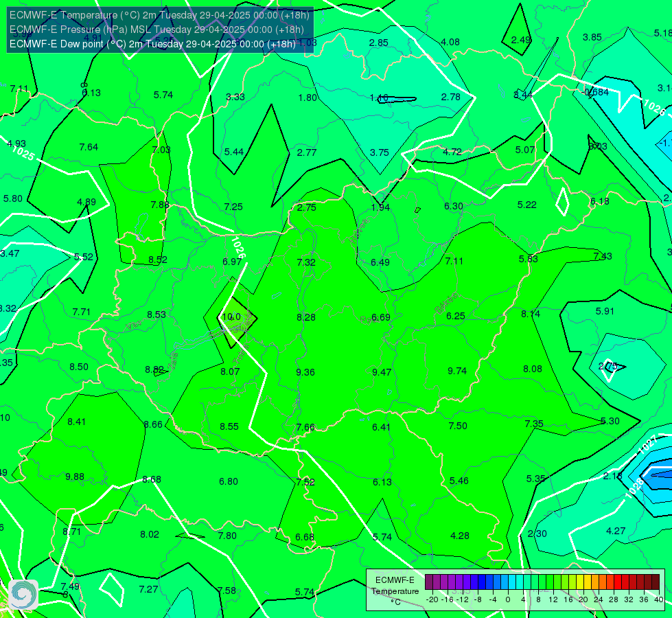Click the 4.72 temperature value

pos(452,152)
